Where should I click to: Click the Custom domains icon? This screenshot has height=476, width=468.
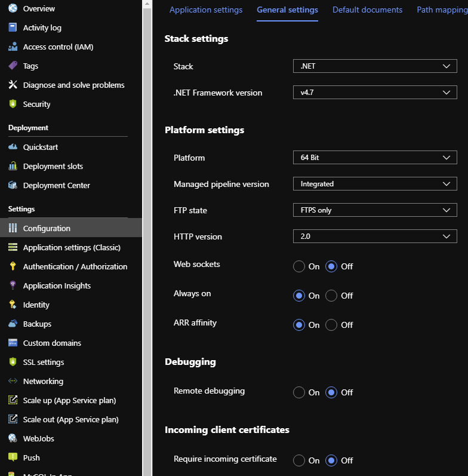[13, 343]
